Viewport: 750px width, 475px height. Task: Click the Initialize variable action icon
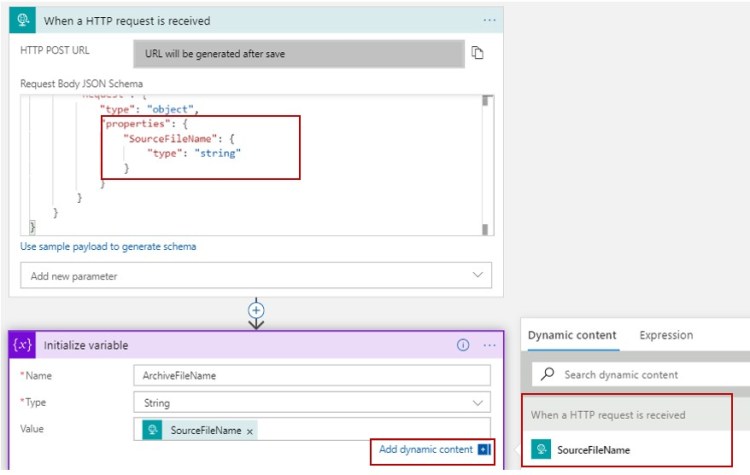click(23, 345)
